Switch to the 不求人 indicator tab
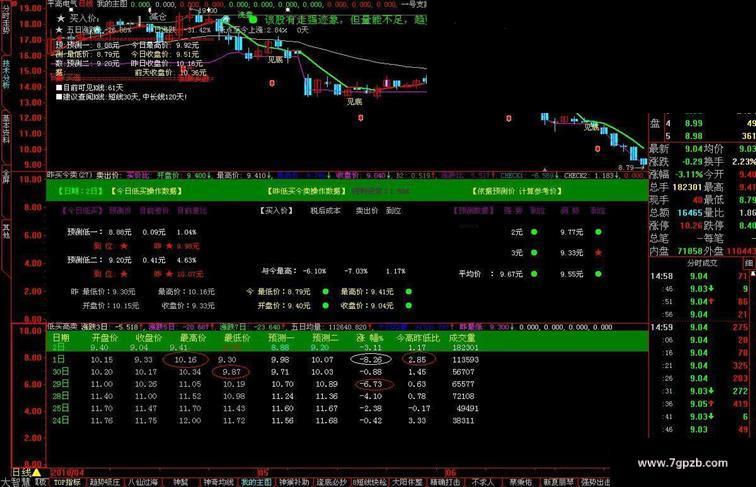This screenshot has height=487, width=756. point(483,482)
